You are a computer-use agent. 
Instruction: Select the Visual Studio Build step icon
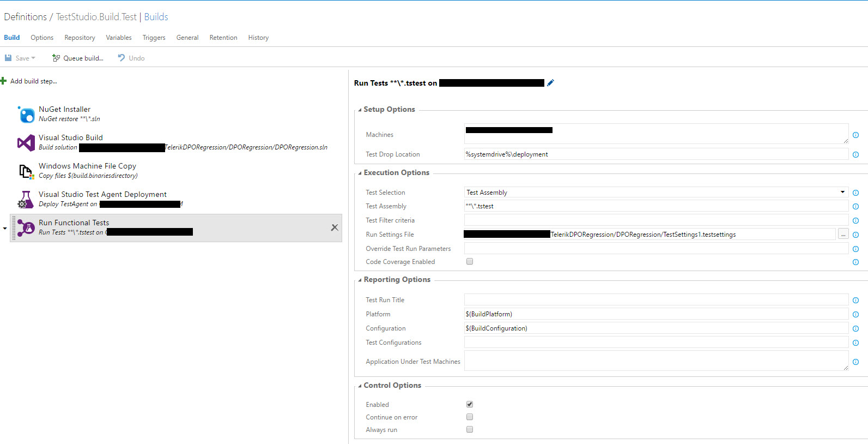point(26,143)
